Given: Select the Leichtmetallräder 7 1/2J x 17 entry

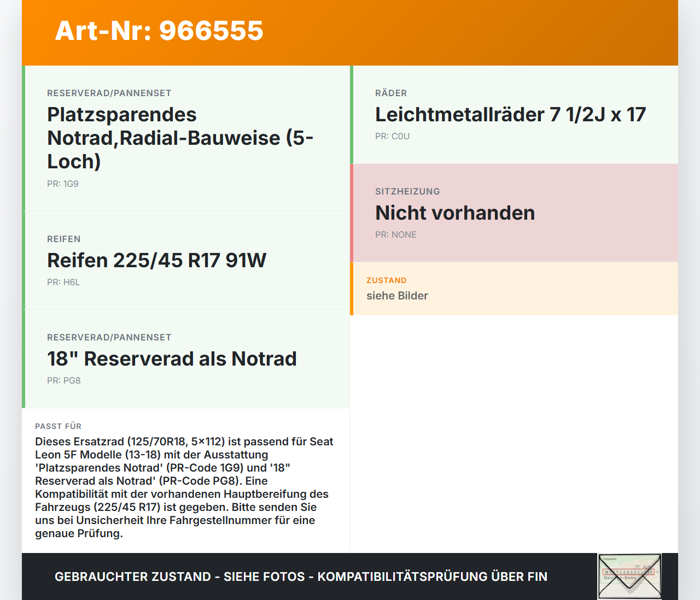Looking at the screenshot, I should tap(510, 115).
